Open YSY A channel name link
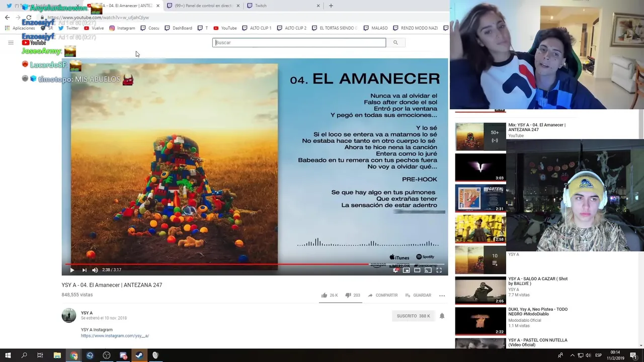 coord(87,313)
